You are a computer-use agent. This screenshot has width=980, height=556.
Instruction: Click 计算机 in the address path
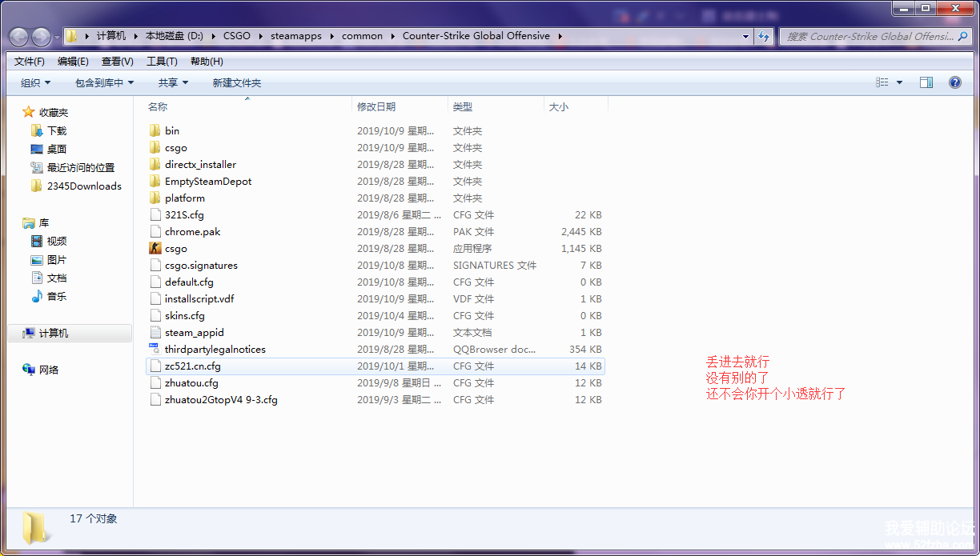[111, 36]
